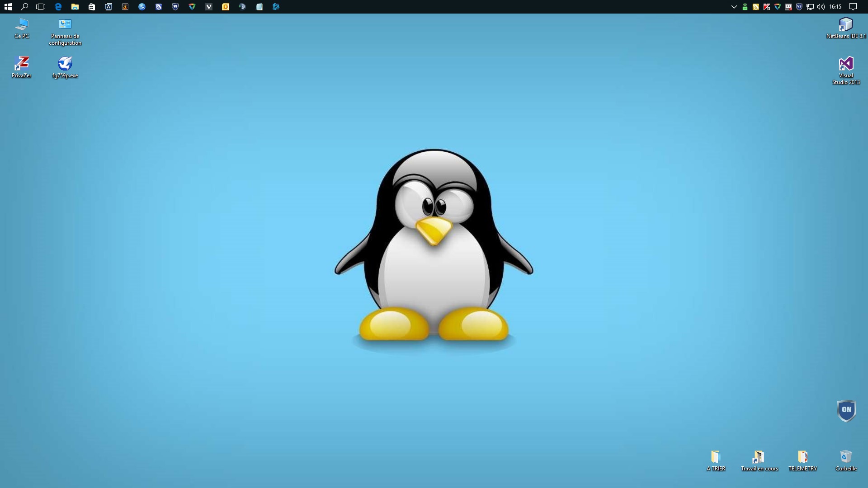Launch Visual Studio 2013 shortcut
The width and height of the screenshot is (868, 488).
click(846, 64)
